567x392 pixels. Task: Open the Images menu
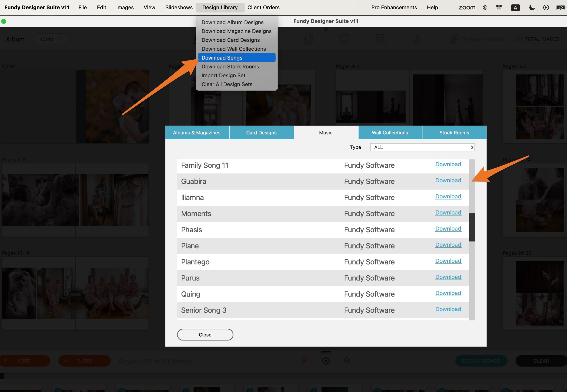pos(125,8)
